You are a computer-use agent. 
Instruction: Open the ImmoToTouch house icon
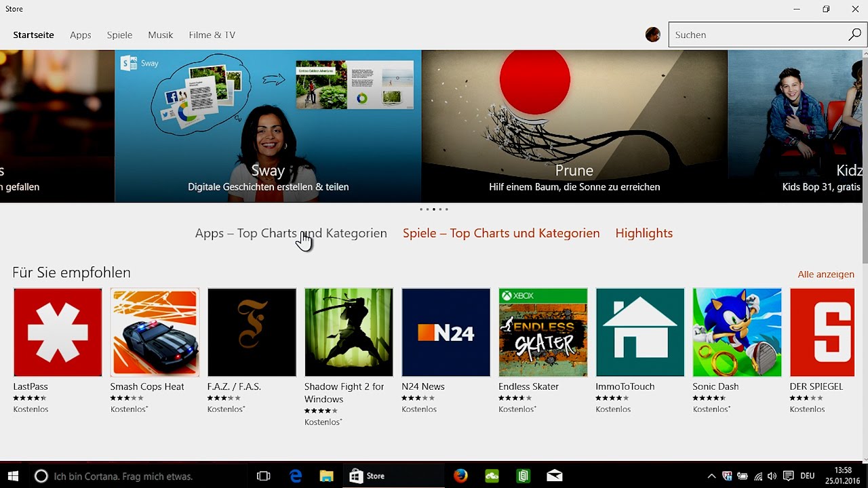[640, 332]
